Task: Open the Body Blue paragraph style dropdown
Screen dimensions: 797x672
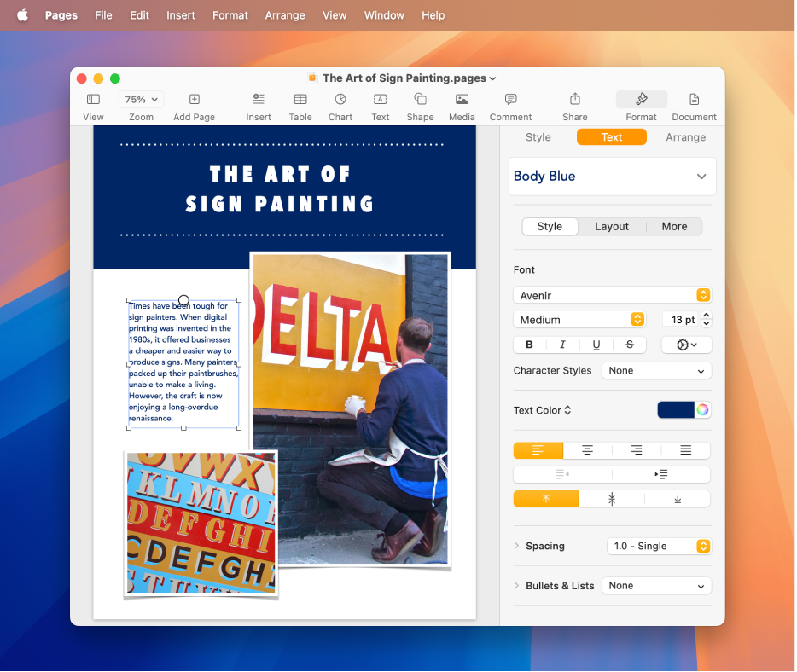Action: pos(612,176)
